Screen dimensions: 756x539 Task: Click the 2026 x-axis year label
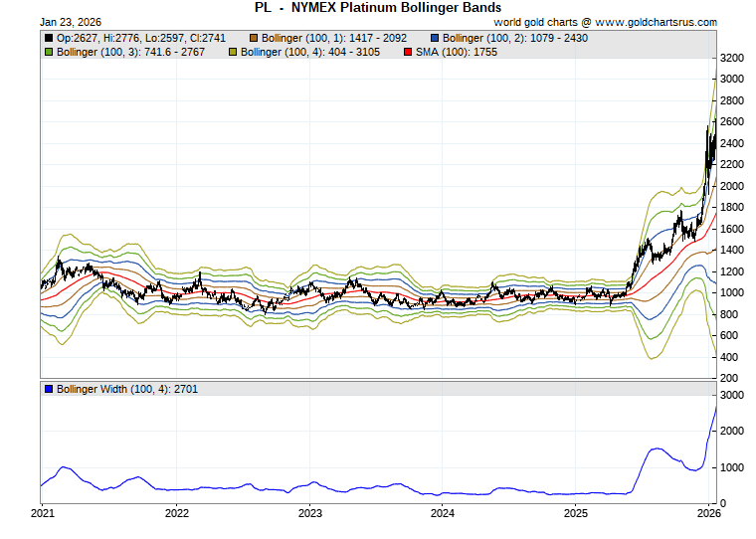pos(707,514)
